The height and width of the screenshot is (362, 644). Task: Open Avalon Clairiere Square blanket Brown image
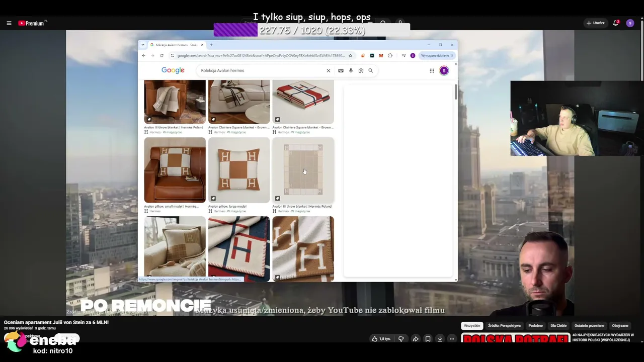[x=239, y=102]
